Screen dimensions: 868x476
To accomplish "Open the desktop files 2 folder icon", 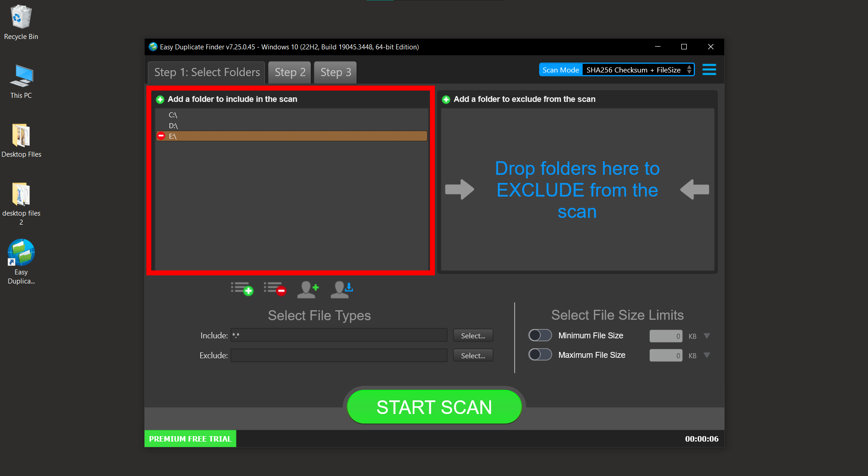I will click(x=21, y=203).
